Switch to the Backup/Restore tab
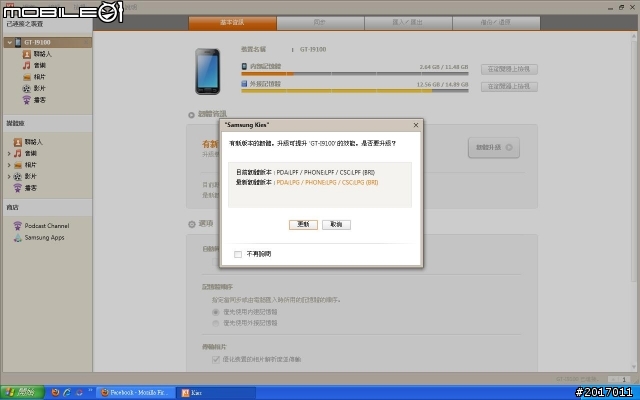Screen dimensions: 640x400 [x=496, y=22]
